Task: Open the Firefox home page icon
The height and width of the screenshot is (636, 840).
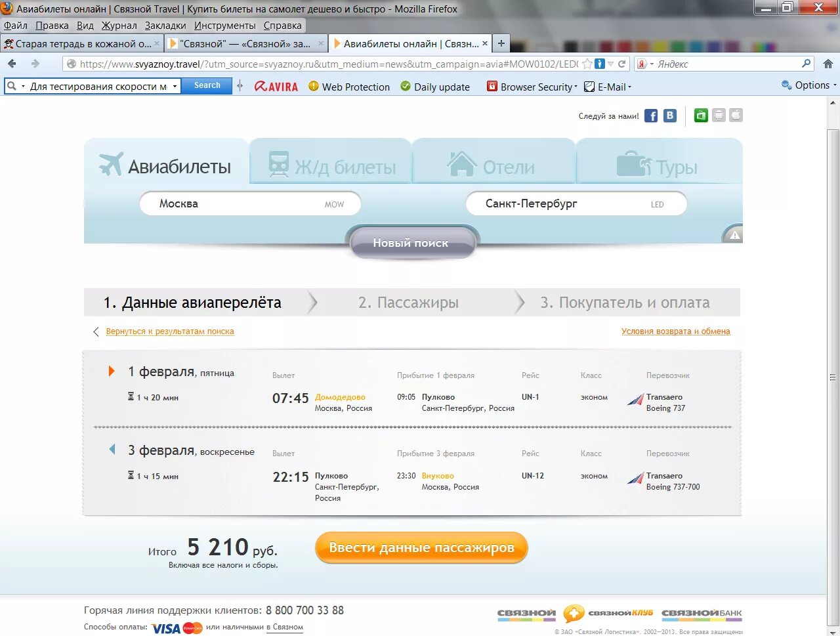Action: (828, 64)
